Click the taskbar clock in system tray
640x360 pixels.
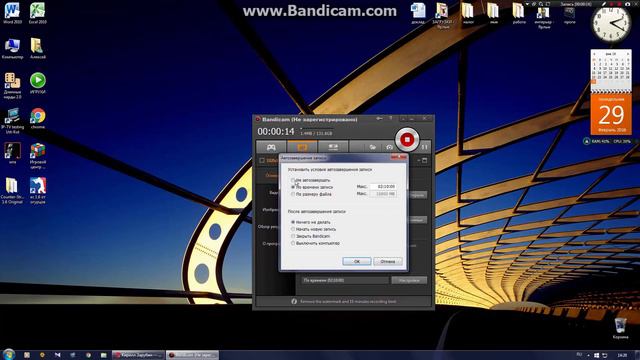click(622, 356)
